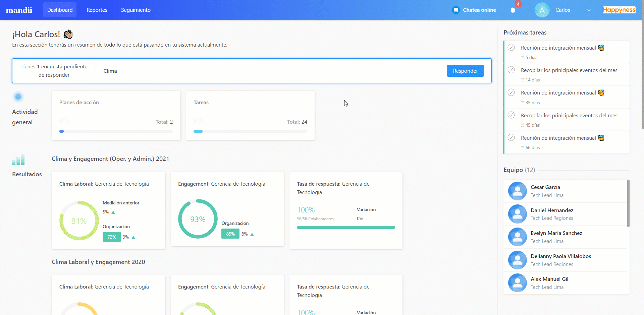Click the 85% Organización badge
This screenshot has height=315, width=644.
tap(230, 234)
